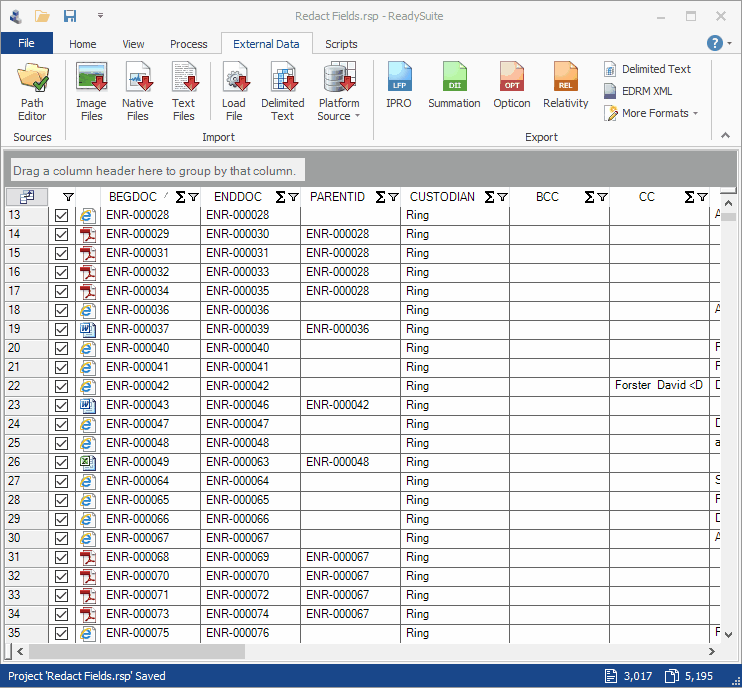The image size is (742, 688).
Task: Select PARENTID cell ENR-000048 in row 26
Action: (350, 462)
